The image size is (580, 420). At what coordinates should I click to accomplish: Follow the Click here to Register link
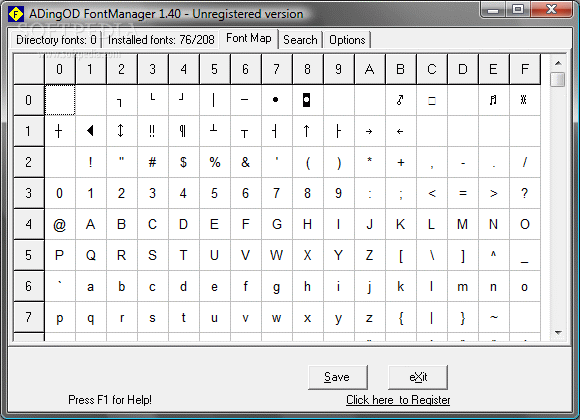(398, 400)
